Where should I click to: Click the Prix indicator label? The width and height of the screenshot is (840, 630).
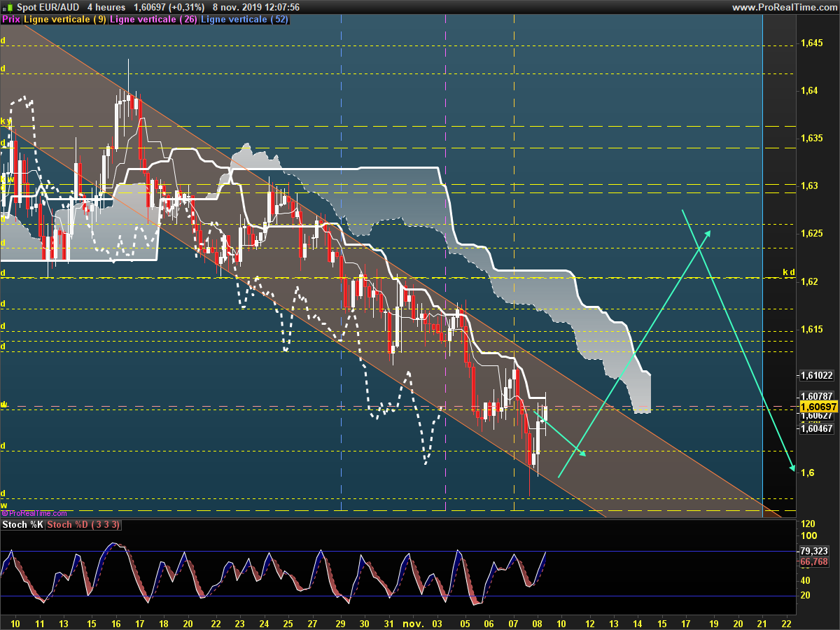pyautogui.click(x=11, y=20)
